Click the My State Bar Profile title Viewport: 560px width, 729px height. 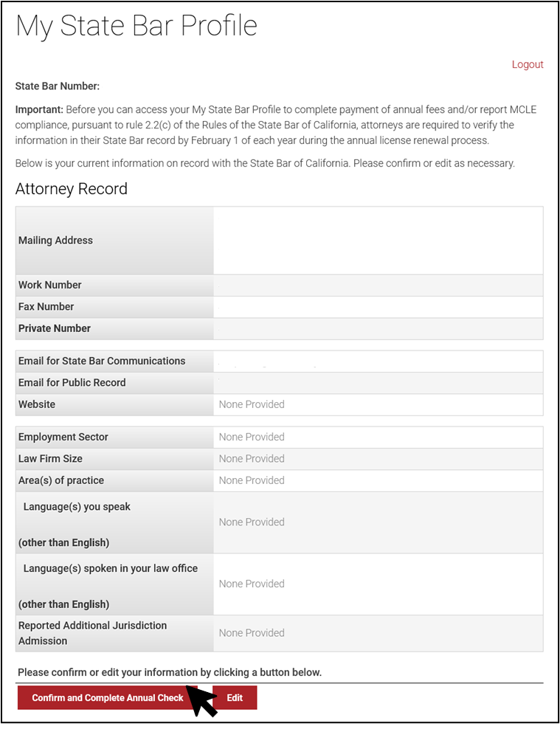pos(136,25)
